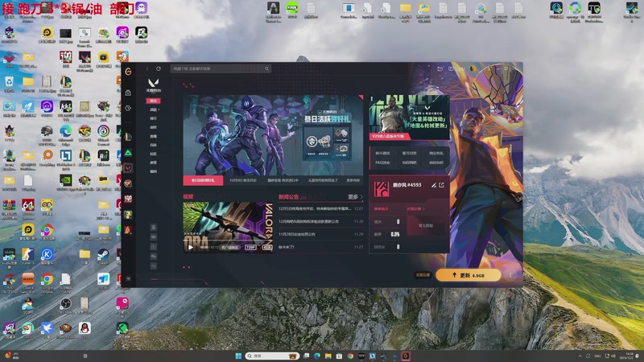
Task: Open share icon beside the pencil on account card
Action: pos(441,185)
